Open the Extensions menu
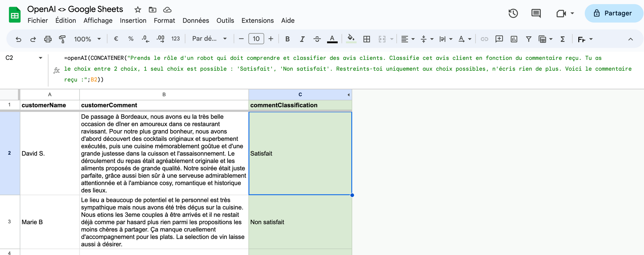Viewport: 644px width, 255px height. (x=257, y=21)
